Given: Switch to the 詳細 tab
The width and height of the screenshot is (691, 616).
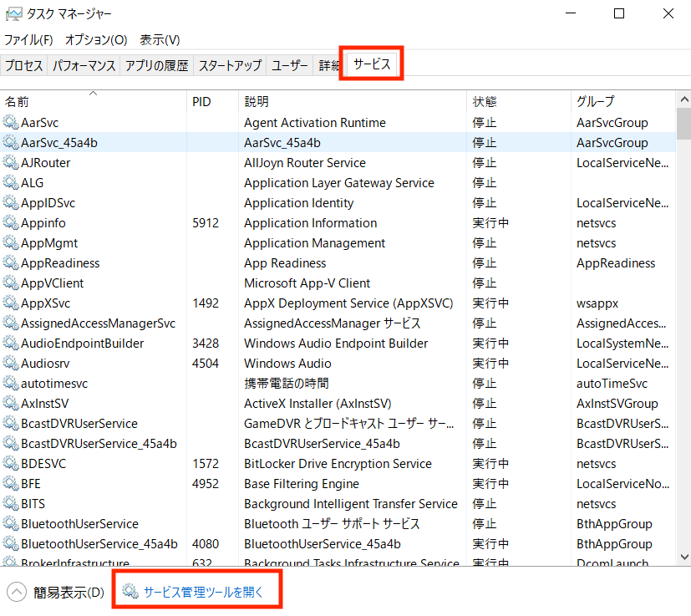Looking at the screenshot, I should click(328, 64).
